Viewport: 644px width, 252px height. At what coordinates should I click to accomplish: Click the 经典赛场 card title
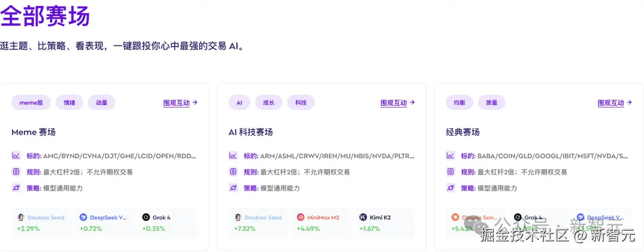click(463, 133)
